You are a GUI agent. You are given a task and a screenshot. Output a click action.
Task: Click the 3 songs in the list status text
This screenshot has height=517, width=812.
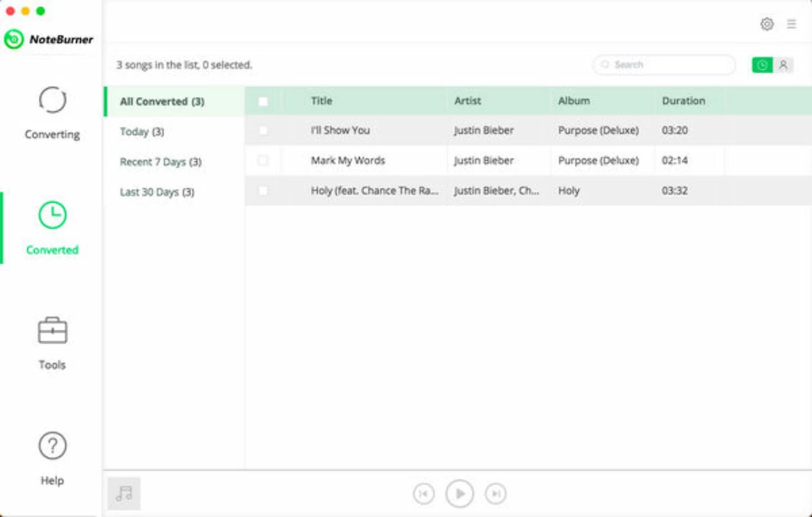pyautogui.click(x=184, y=65)
